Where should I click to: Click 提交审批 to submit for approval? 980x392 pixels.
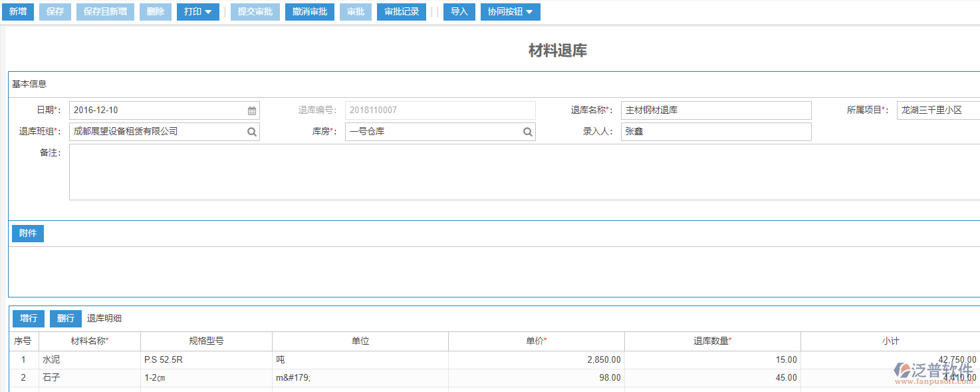tap(255, 11)
